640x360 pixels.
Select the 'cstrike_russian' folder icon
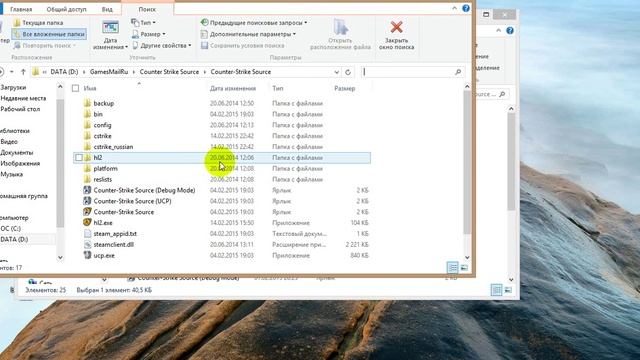point(87,147)
